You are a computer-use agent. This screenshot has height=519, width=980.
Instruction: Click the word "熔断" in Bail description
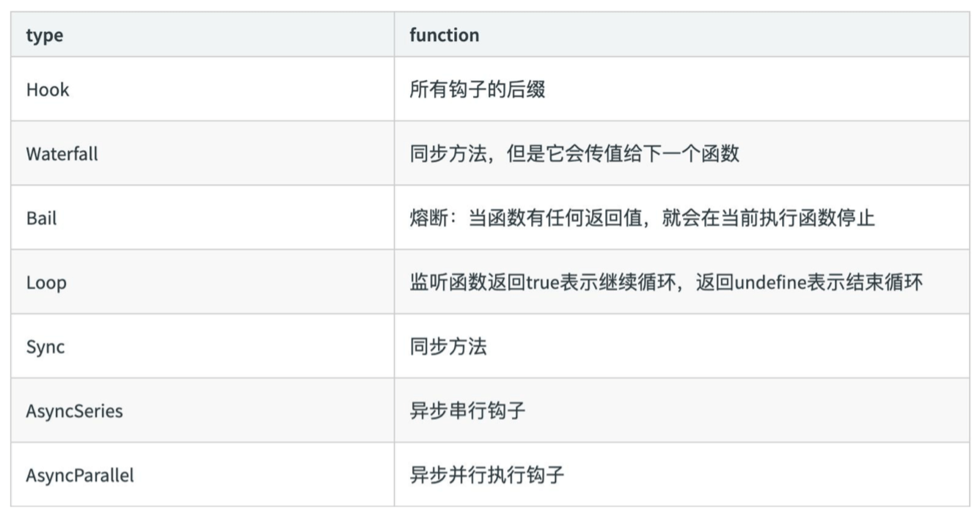[428, 218]
